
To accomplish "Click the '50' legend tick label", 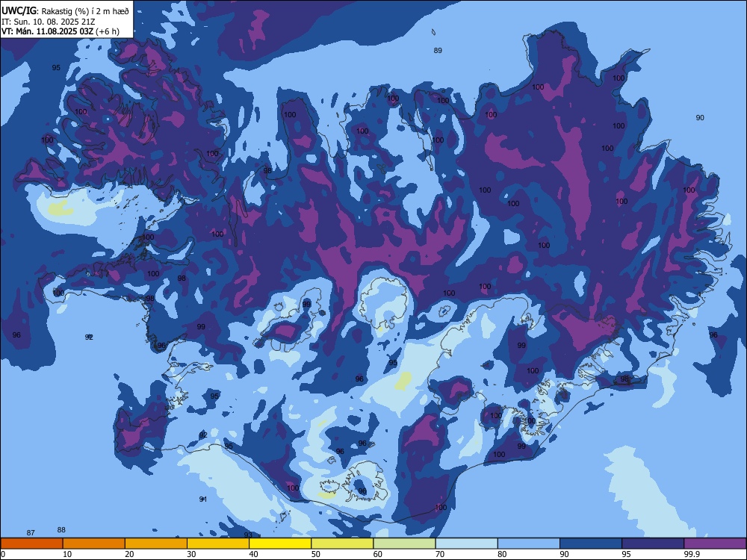I will coord(316,554).
